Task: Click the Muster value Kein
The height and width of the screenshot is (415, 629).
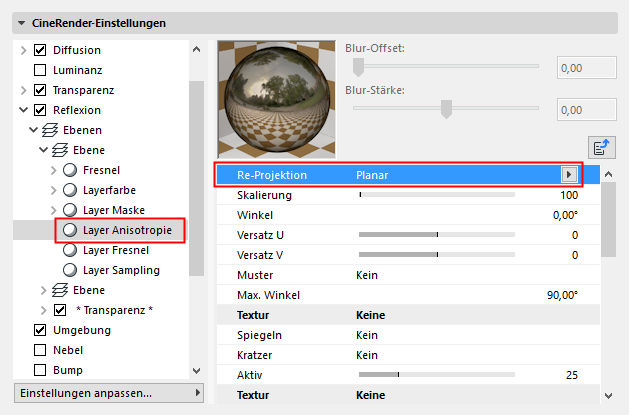Action: pyautogui.click(x=366, y=275)
